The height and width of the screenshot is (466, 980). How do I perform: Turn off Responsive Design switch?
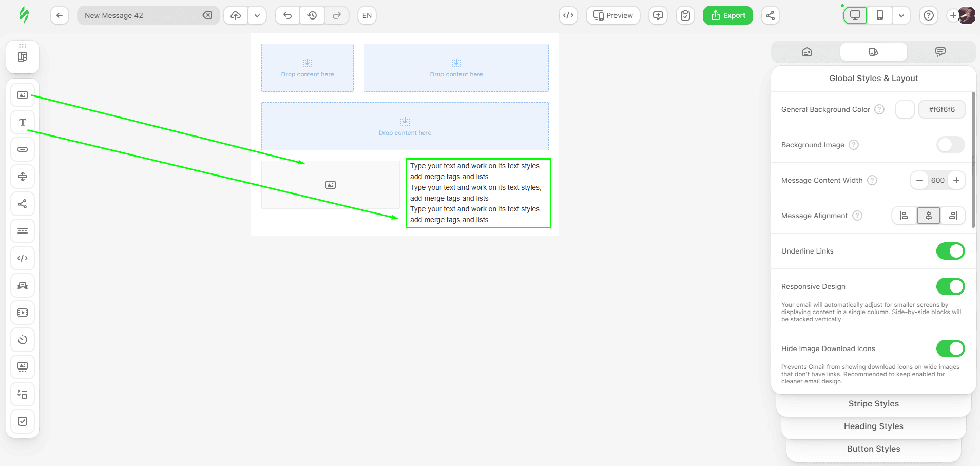pos(950,286)
